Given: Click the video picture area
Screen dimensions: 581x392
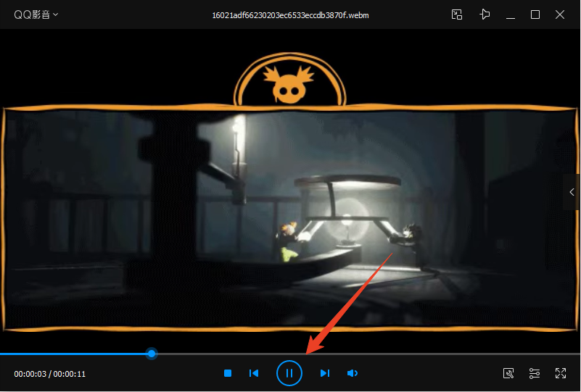Looking at the screenshot, I should click(x=290, y=217).
